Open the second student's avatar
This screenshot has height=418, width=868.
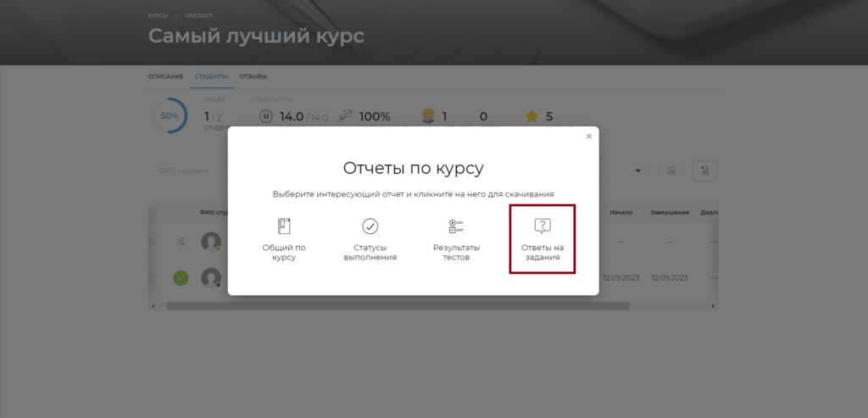tap(211, 277)
